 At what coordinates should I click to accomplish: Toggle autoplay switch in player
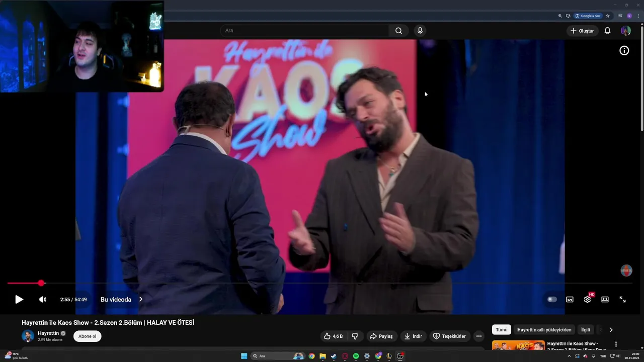coord(552,300)
